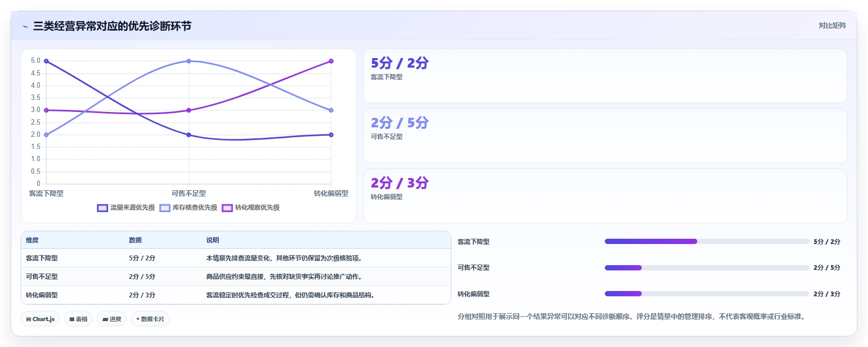Click the 说明 column header

coord(213,240)
